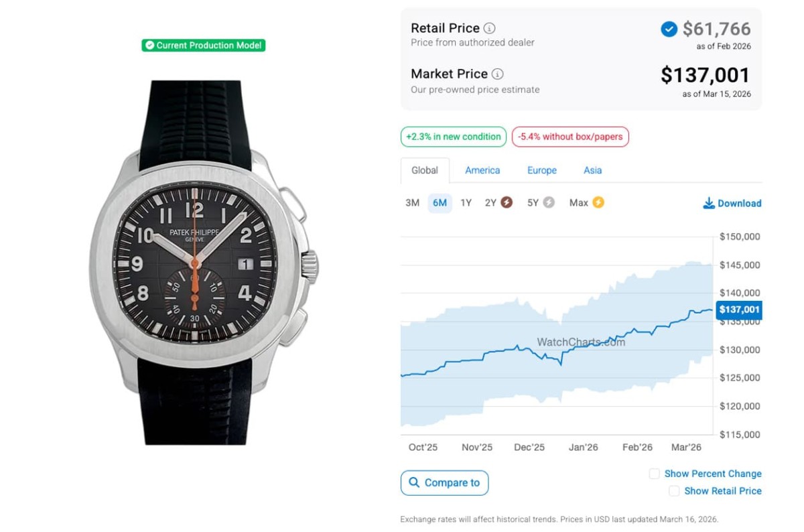Click the 2Y premium lightning badge
The image size is (804, 532).
[x=507, y=202]
